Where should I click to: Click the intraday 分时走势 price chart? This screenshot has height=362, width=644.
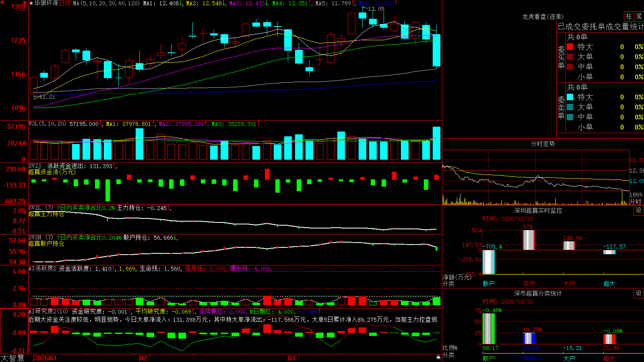[x=535, y=171]
